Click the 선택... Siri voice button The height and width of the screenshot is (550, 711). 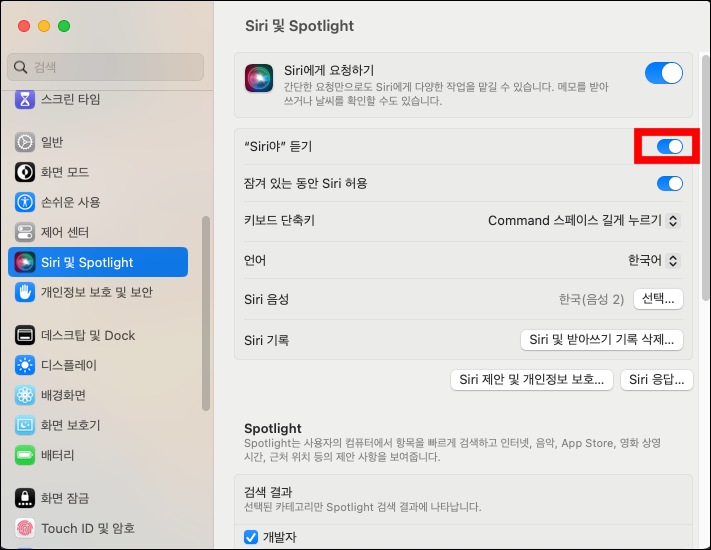click(x=658, y=299)
